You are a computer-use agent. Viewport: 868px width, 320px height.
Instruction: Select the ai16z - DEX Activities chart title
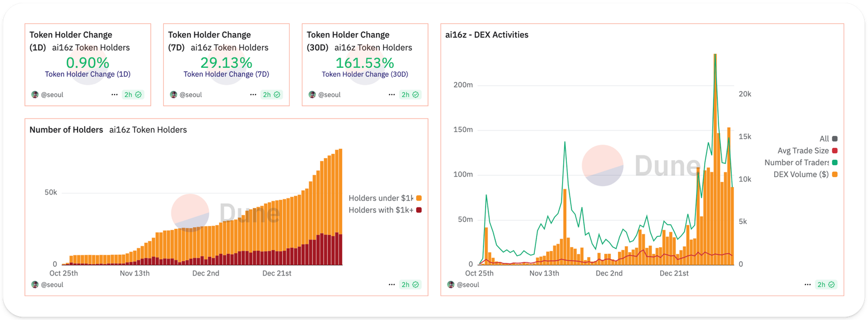coord(486,35)
